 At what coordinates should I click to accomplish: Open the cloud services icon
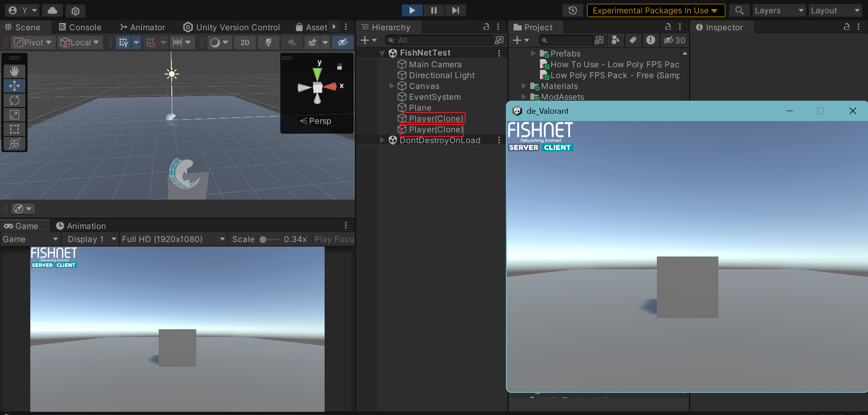52,10
